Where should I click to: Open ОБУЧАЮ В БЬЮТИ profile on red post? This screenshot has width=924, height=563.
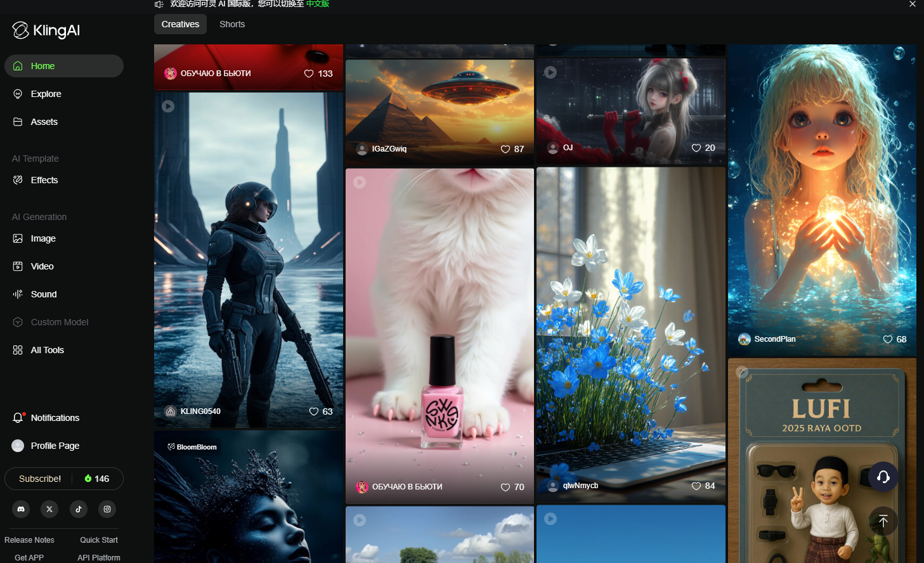208,74
